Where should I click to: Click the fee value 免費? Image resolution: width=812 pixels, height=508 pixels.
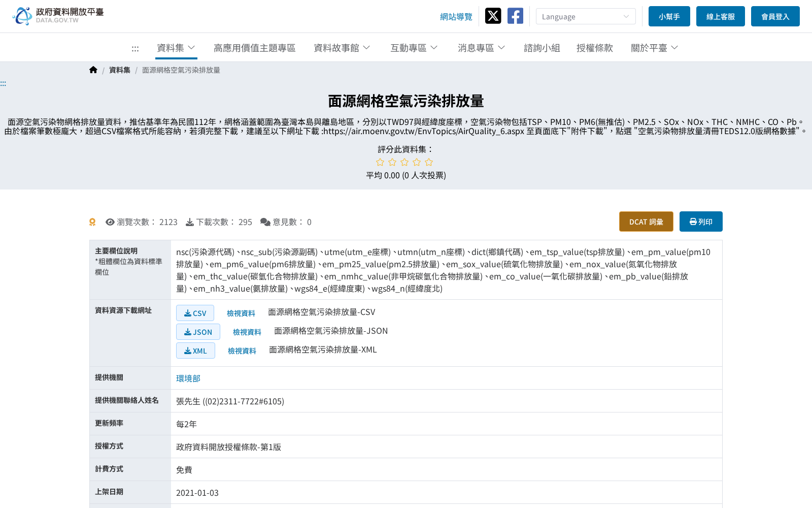coord(184,470)
